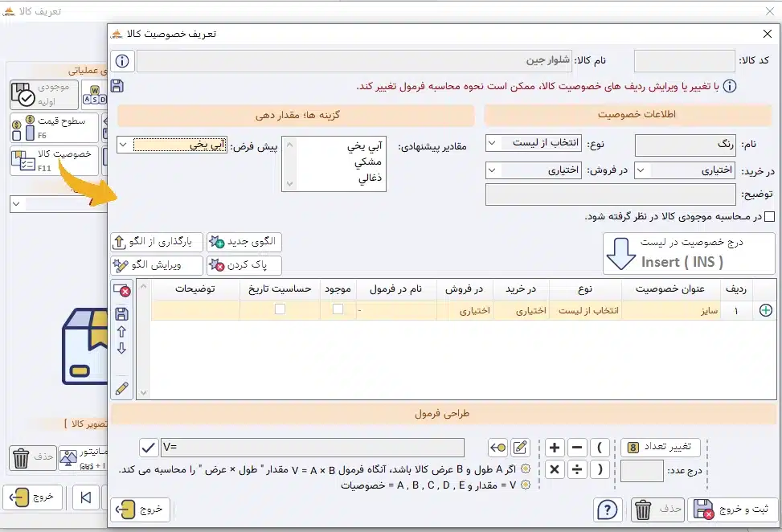Move row up with the up arrow icon
Screen dimensions: 782x532
click(121, 332)
